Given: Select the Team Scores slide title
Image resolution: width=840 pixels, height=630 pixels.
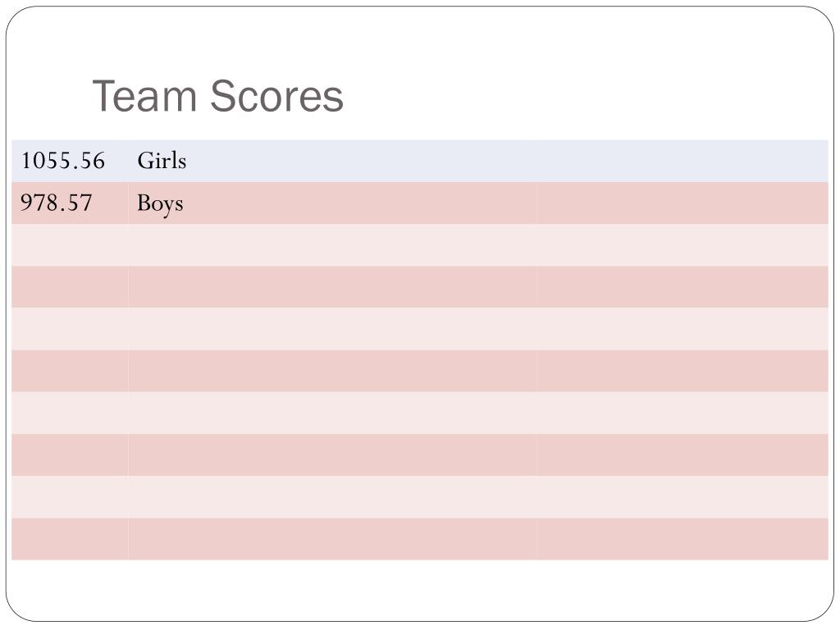Looking at the screenshot, I should pos(217,96).
